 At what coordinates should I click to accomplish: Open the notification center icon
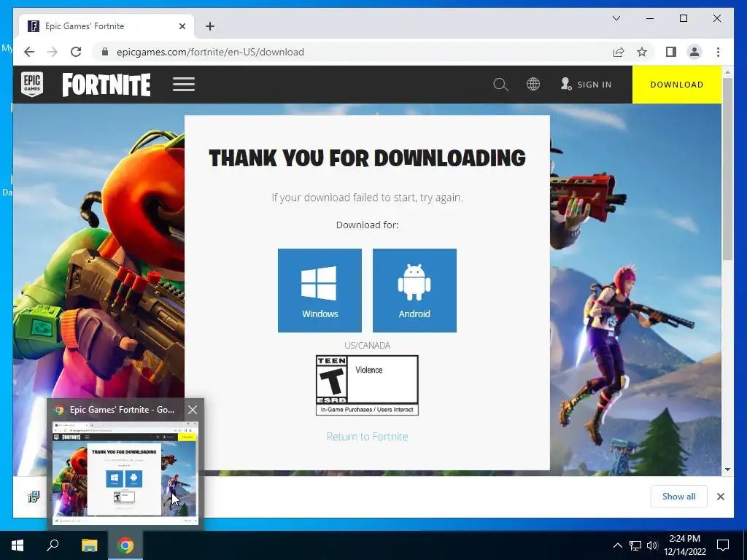(723, 545)
